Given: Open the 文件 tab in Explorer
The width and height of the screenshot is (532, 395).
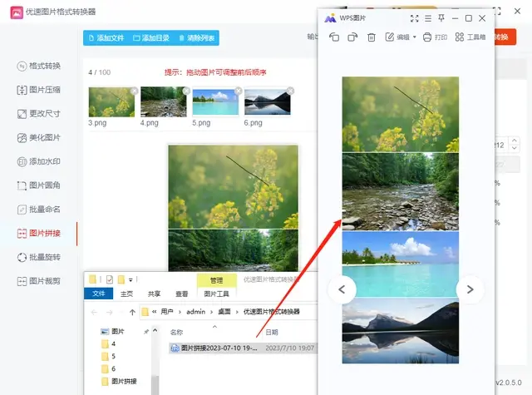Looking at the screenshot, I should [x=98, y=294].
